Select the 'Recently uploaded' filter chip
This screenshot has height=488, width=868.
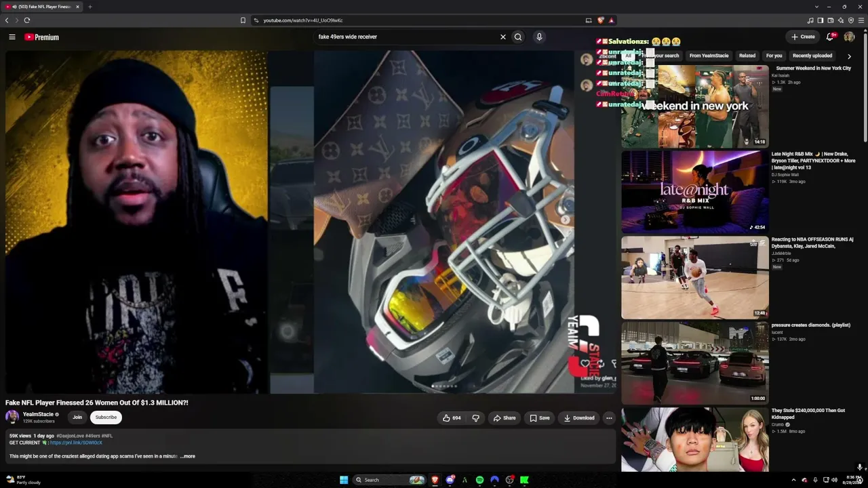point(812,56)
